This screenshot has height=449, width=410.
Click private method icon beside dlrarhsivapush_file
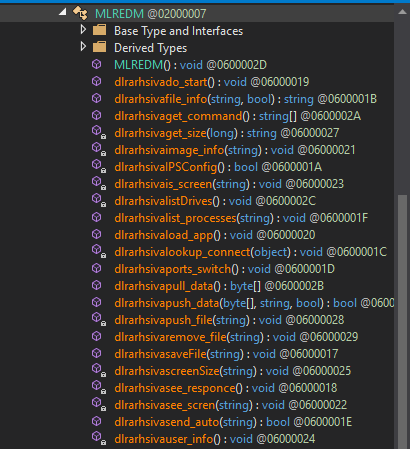99,320
